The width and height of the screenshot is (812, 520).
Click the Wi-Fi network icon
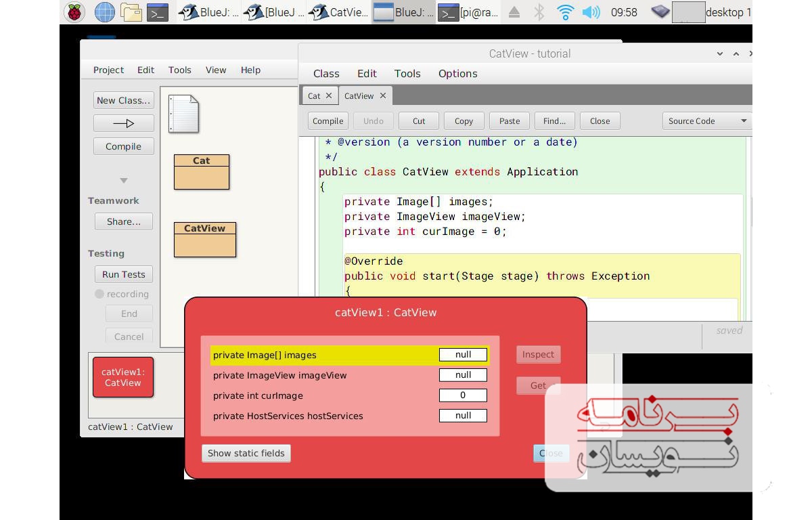[x=565, y=12]
